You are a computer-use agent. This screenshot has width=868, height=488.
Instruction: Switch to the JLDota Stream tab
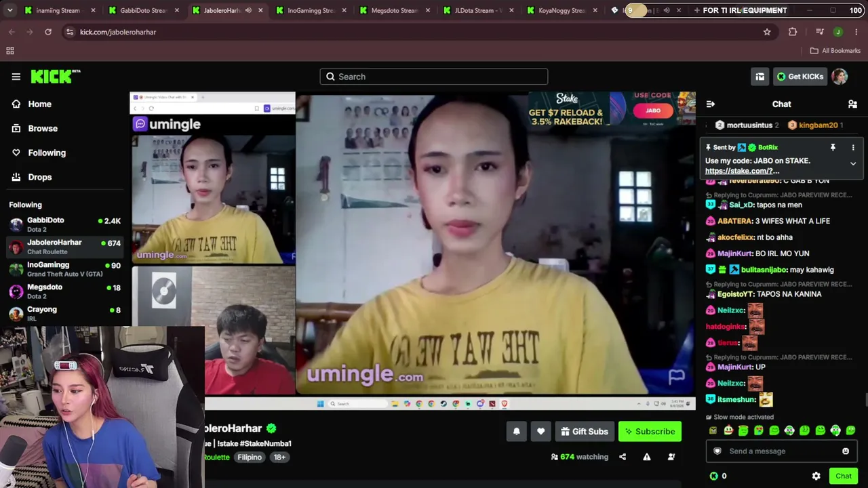477,10
